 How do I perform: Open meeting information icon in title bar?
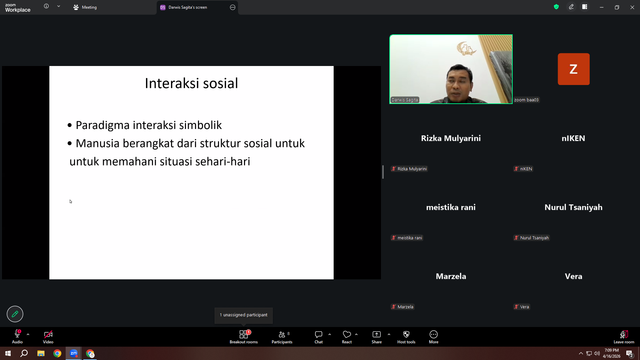[x=47, y=7]
